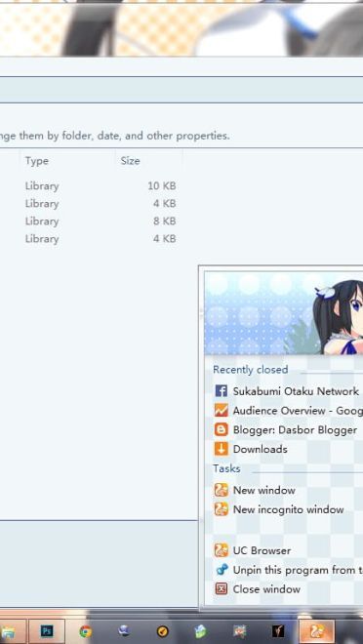Image resolution: width=363 pixels, height=644 pixels.
Task: Open Photoshop from the taskbar
Action: [x=47, y=631]
